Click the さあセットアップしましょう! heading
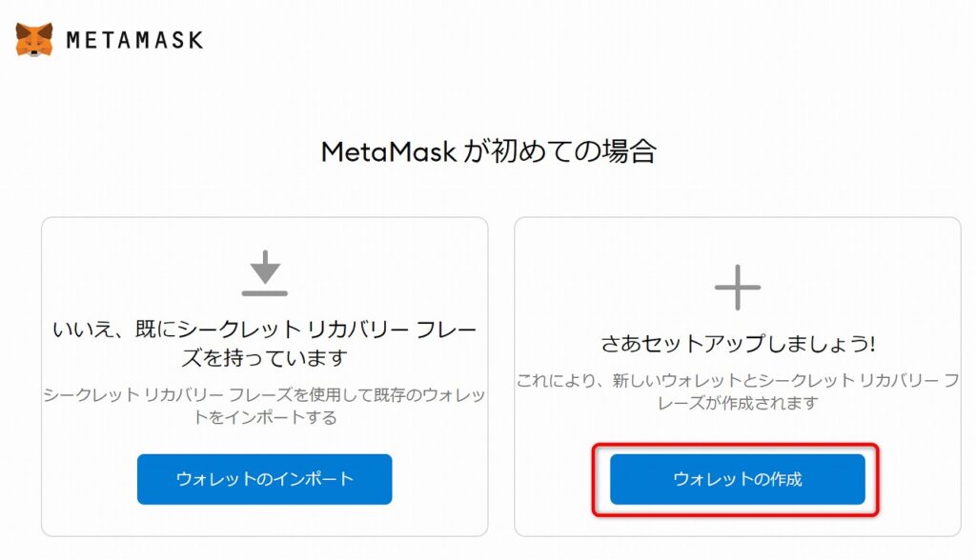Screen dimensions: 976x560 pyautogui.click(x=738, y=343)
